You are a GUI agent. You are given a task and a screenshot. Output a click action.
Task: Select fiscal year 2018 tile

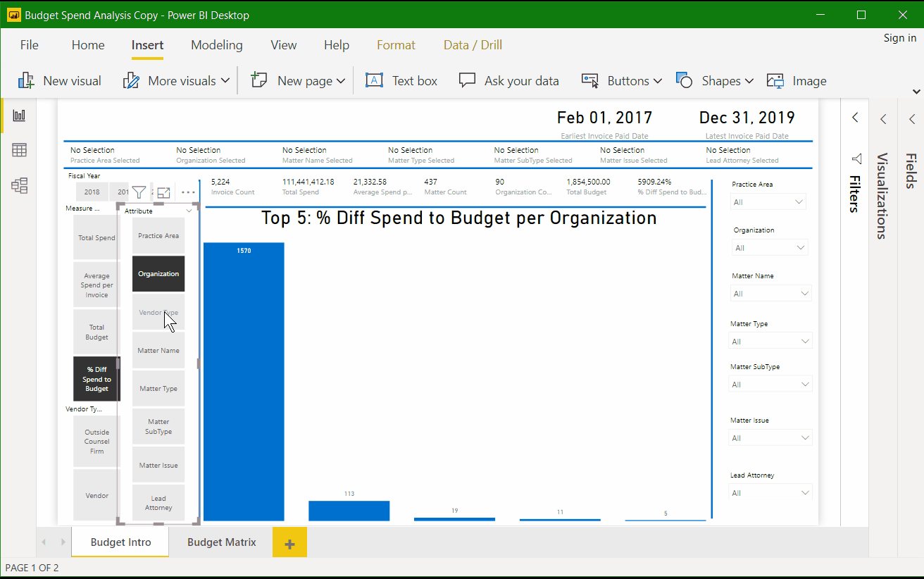click(92, 192)
